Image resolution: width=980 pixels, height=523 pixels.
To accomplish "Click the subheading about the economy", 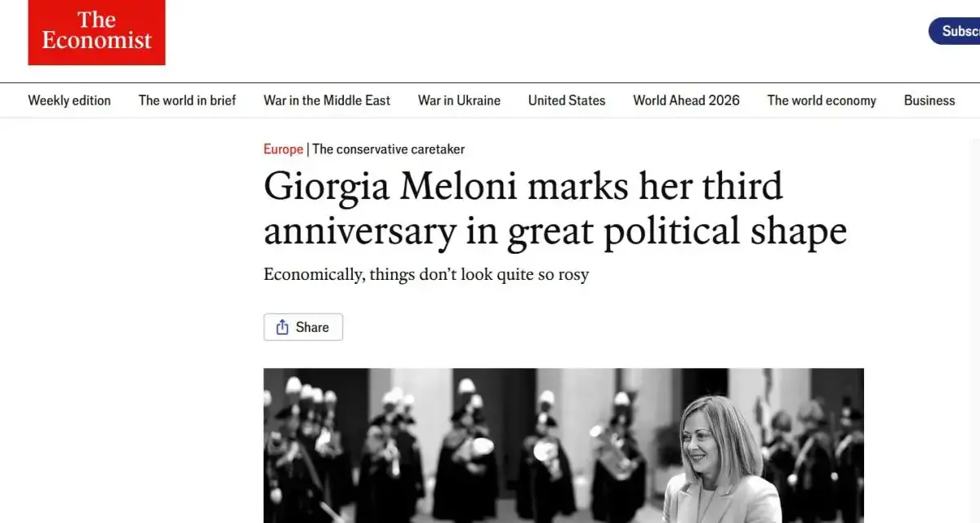I will 425,274.
